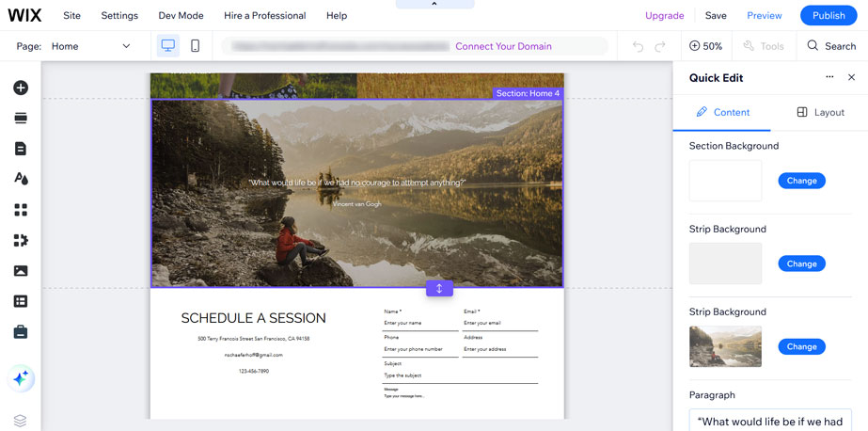Open the Add Section strip icon
Viewport: 868px width, 431px height.
pos(21,118)
